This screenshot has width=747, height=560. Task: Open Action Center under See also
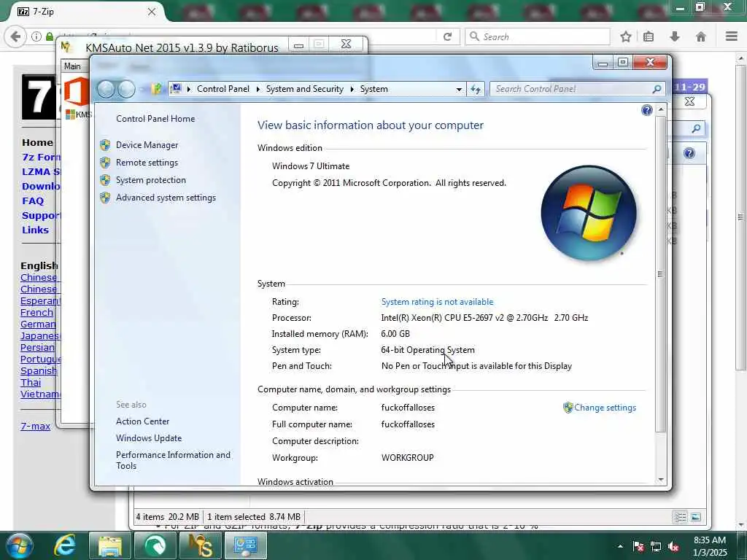point(142,421)
